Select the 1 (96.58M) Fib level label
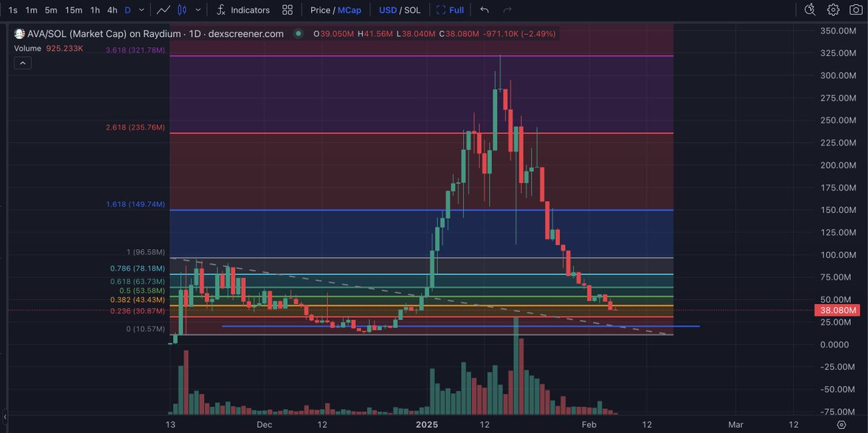The image size is (868, 433). [145, 252]
